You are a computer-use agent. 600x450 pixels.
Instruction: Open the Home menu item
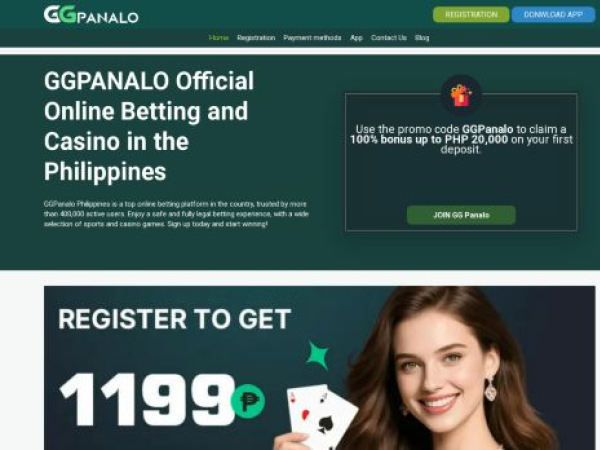click(218, 38)
